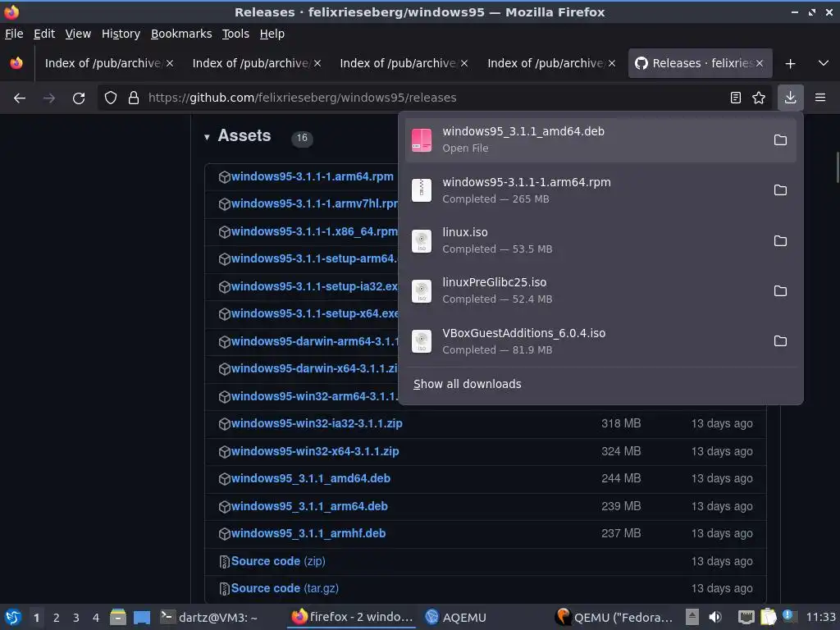Switch to QEMU Fedora taskbar window
The width and height of the screenshot is (840, 630).
pyautogui.click(x=614, y=617)
